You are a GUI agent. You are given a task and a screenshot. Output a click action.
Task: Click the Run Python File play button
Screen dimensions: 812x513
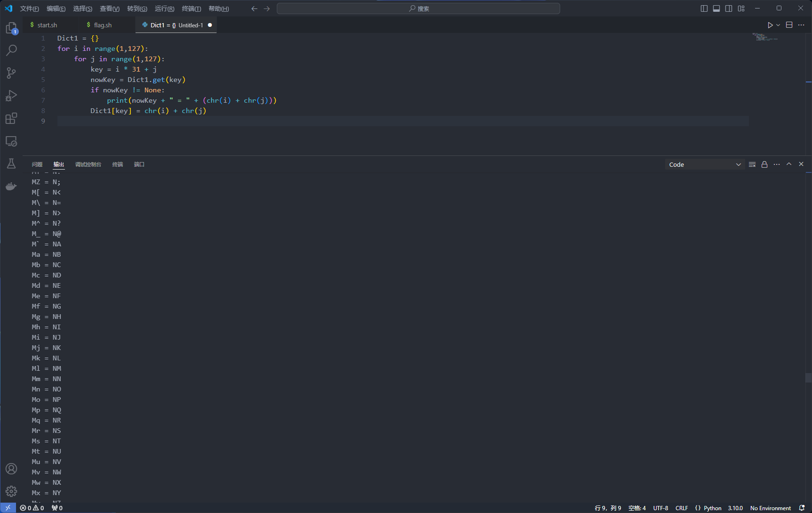pyautogui.click(x=770, y=25)
